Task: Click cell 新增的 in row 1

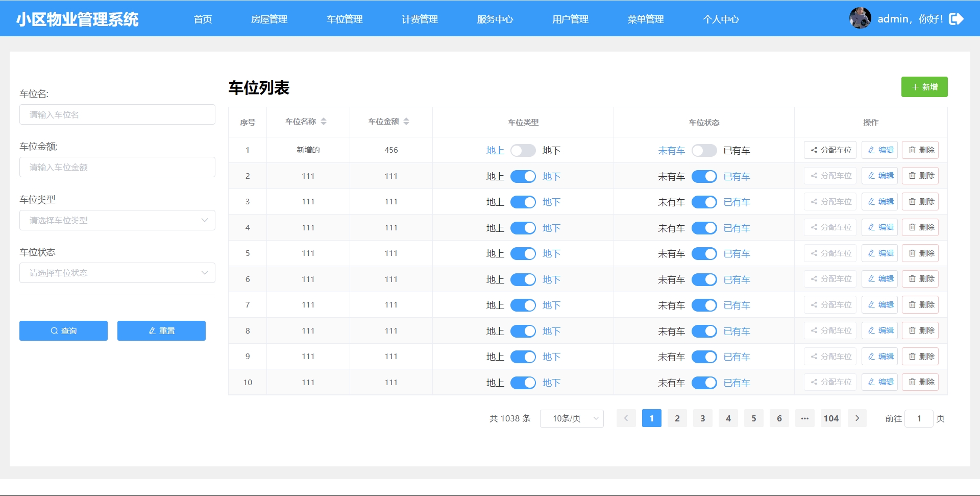Action: 308,150
